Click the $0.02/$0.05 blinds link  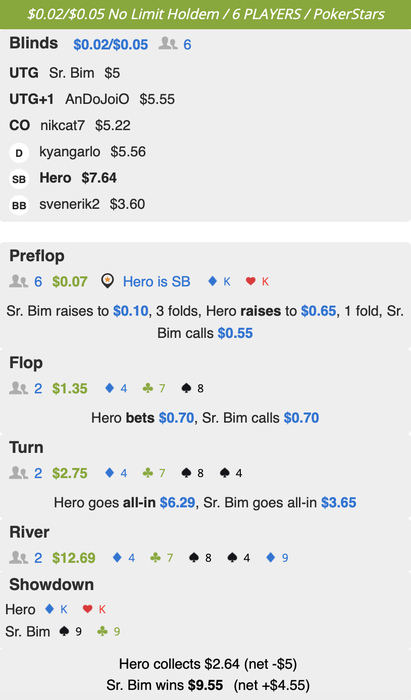111,44
